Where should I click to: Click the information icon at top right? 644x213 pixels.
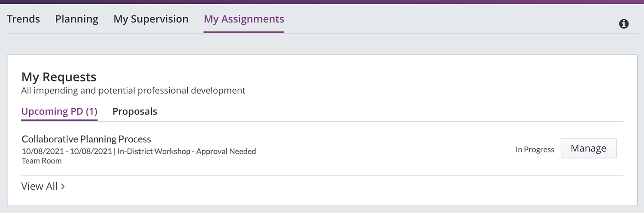624,24
